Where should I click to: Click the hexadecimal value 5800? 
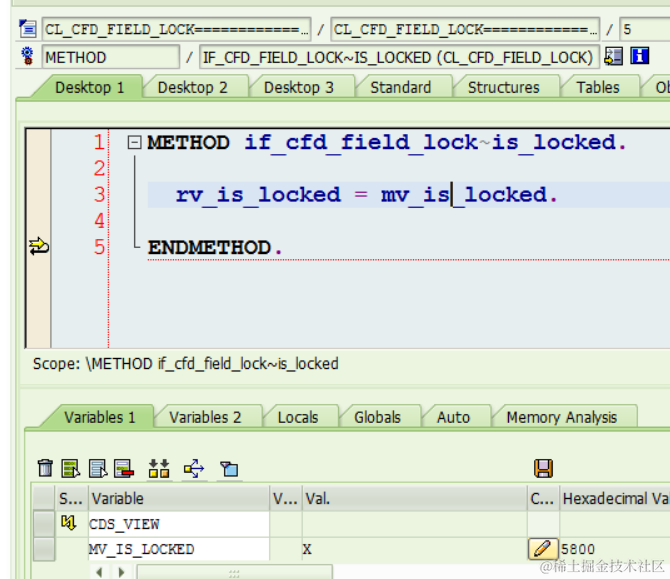578,549
